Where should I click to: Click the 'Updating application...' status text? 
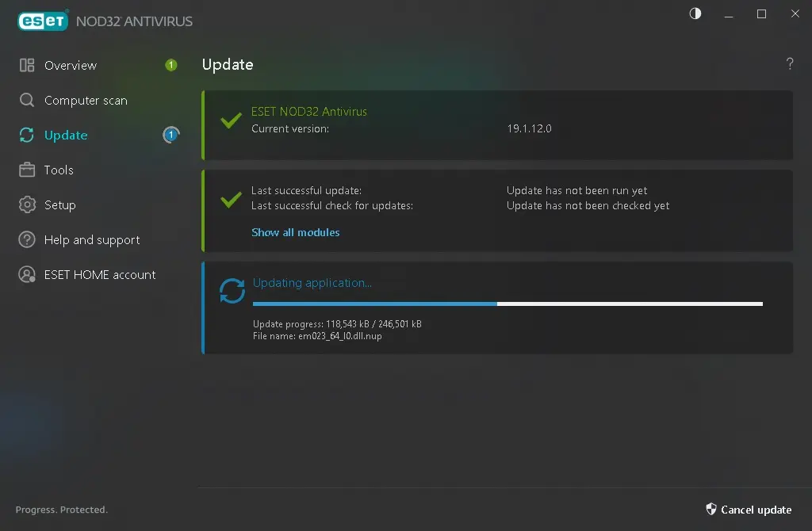312,283
